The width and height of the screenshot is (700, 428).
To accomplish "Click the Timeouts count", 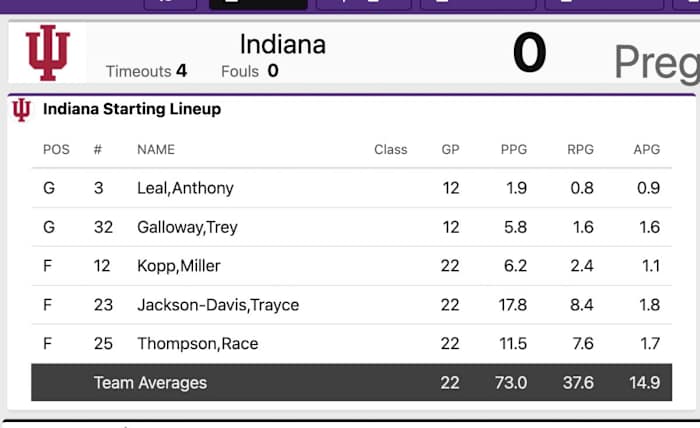I will (181, 71).
